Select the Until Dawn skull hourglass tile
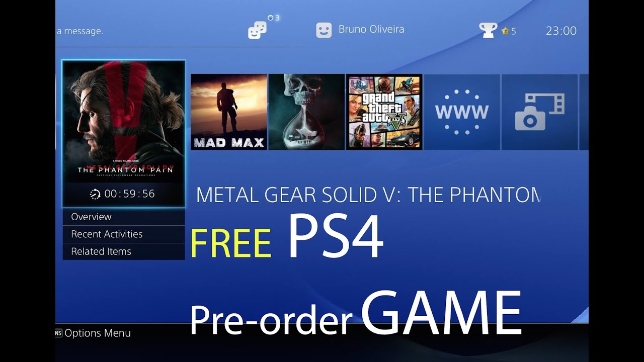644x362 pixels. 306,112
